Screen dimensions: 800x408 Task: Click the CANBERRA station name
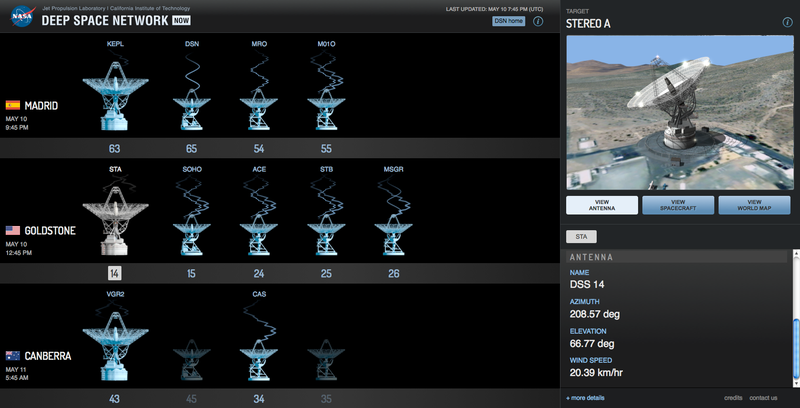pos(48,356)
